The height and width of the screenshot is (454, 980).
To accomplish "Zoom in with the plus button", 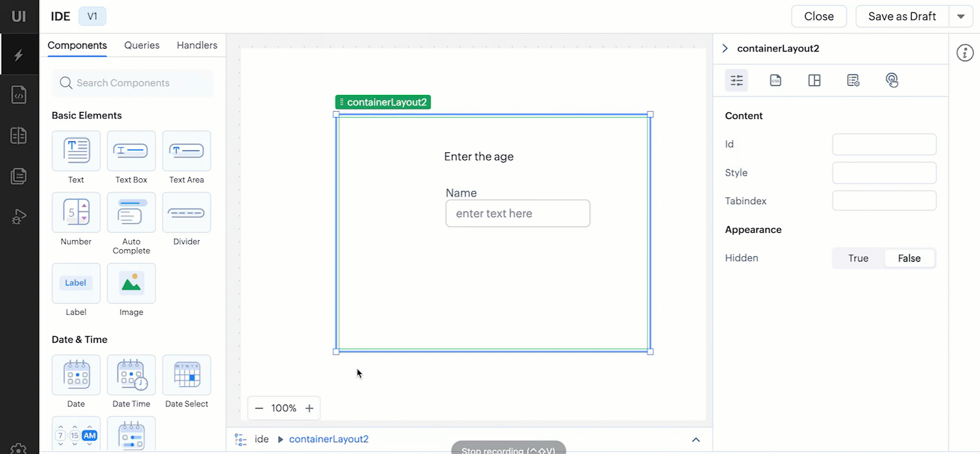I will [309, 408].
